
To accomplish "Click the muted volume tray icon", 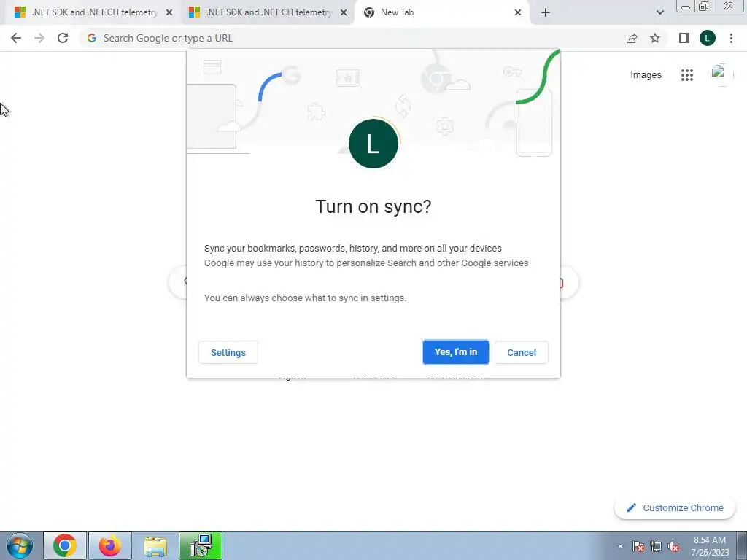I will (x=673, y=546).
